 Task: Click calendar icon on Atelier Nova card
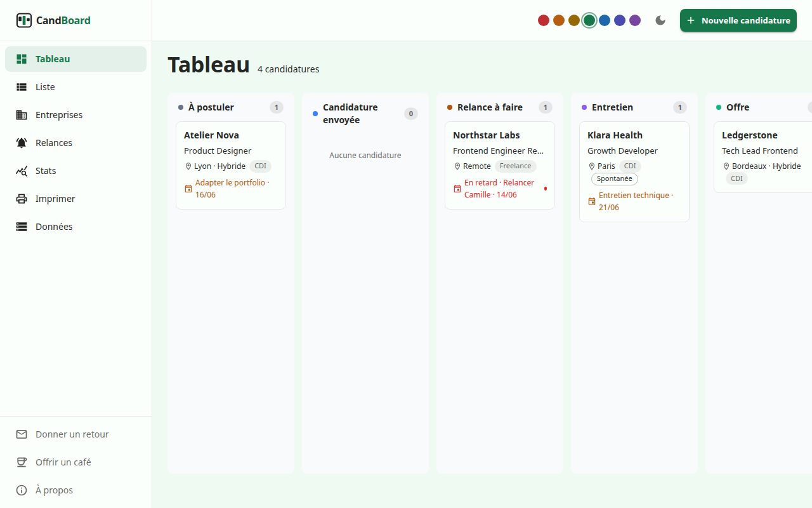pyautogui.click(x=188, y=189)
